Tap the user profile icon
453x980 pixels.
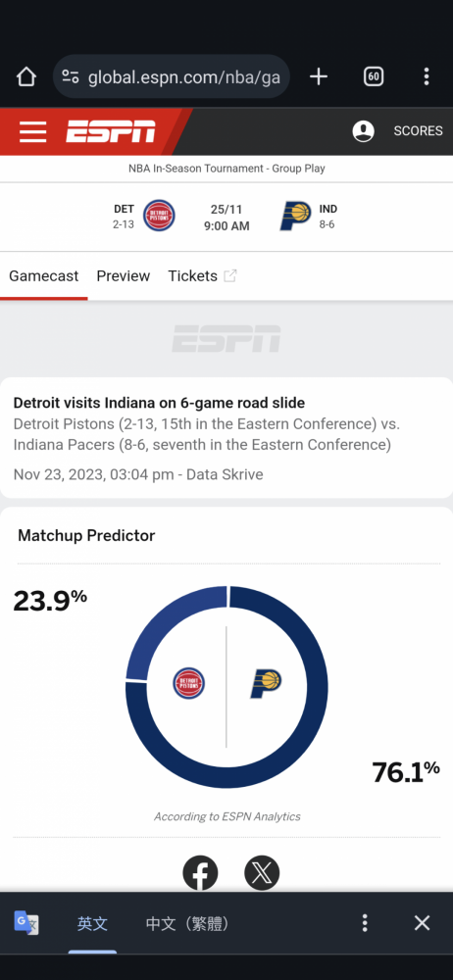coord(363,131)
